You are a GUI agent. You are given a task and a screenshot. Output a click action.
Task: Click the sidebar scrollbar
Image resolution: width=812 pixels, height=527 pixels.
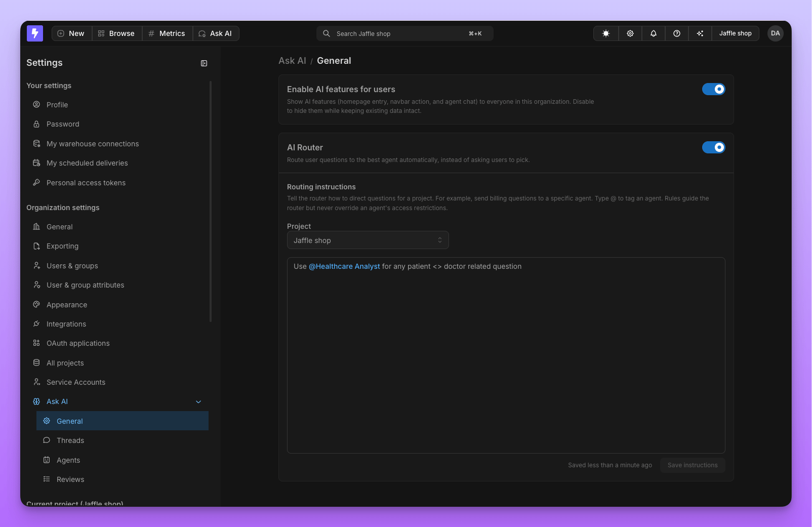click(x=211, y=201)
